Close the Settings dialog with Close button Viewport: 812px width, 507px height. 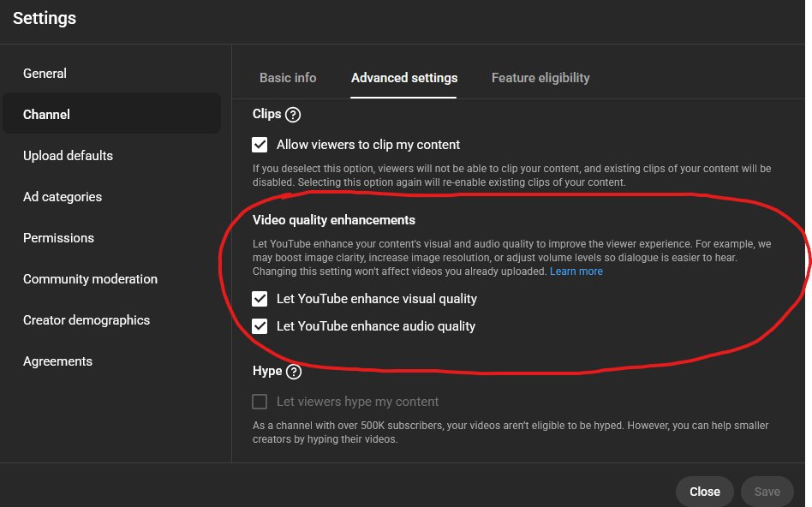coord(704,492)
